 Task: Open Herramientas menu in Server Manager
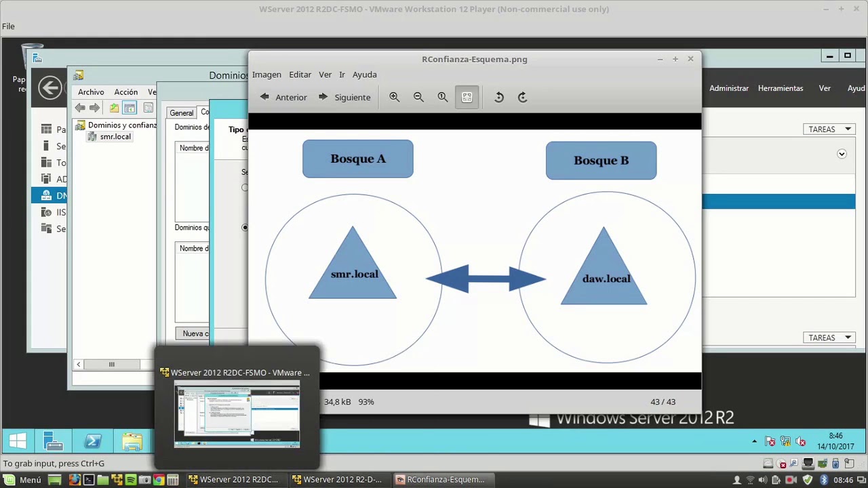(781, 88)
